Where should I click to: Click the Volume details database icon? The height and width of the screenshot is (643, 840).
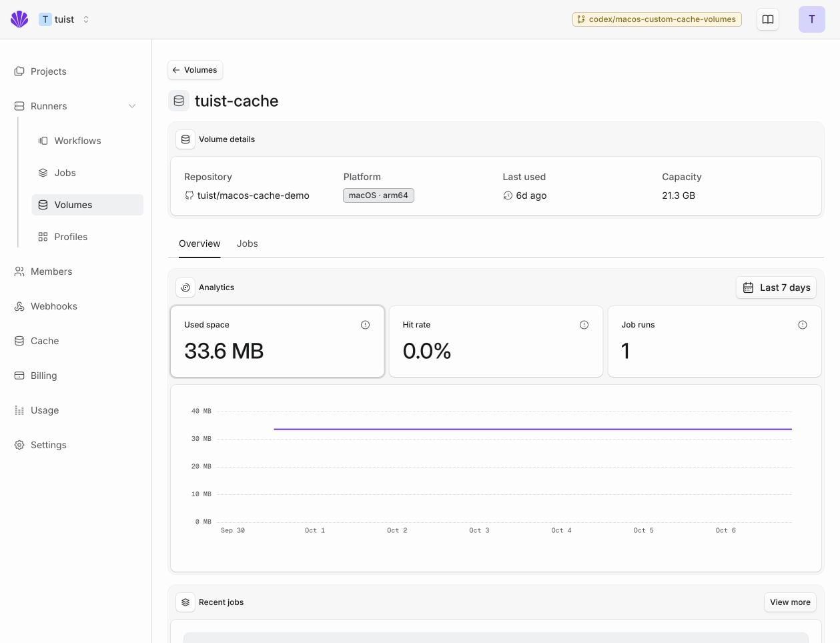[185, 139]
